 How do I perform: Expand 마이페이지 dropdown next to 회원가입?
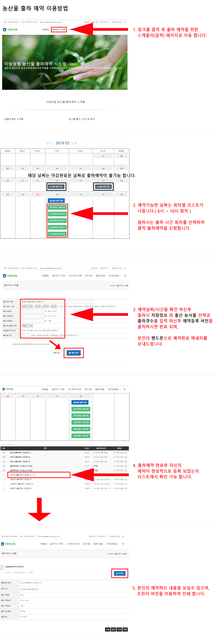click(105, 22)
